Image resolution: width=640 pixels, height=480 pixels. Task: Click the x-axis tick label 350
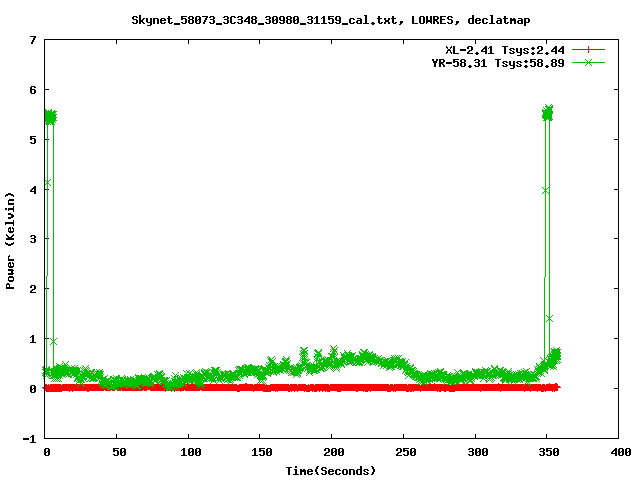(549, 452)
